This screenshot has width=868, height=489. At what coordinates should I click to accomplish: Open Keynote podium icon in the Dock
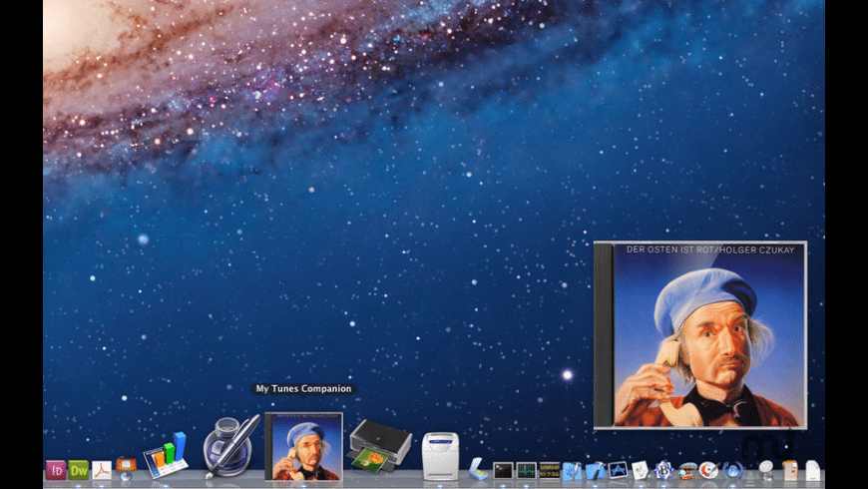pyautogui.click(x=126, y=469)
